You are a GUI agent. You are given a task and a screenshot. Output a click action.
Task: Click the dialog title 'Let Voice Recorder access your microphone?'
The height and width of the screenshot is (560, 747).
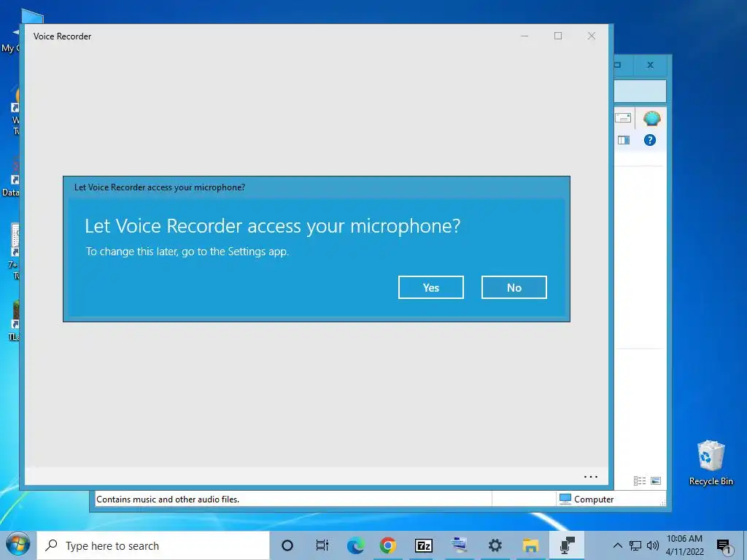click(x=160, y=187)
